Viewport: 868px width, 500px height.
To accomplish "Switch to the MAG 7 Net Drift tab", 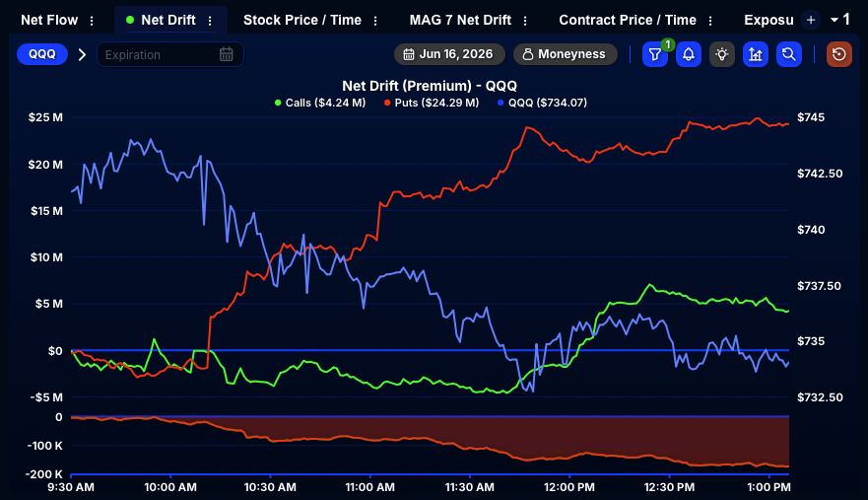I will coord(460,20).
